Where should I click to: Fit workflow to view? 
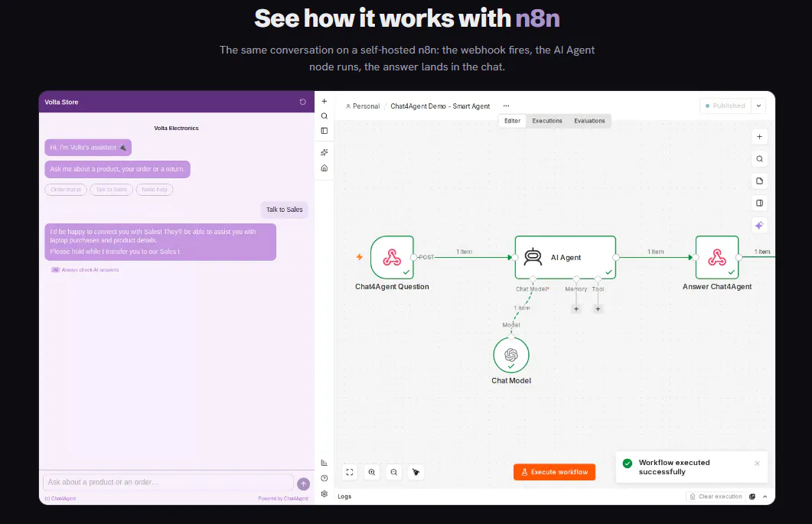coord(350,472)
